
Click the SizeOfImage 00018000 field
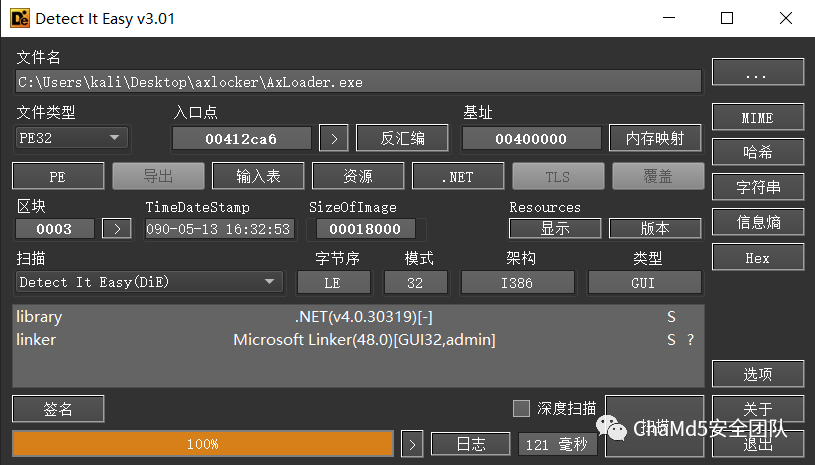click(365, 229)
